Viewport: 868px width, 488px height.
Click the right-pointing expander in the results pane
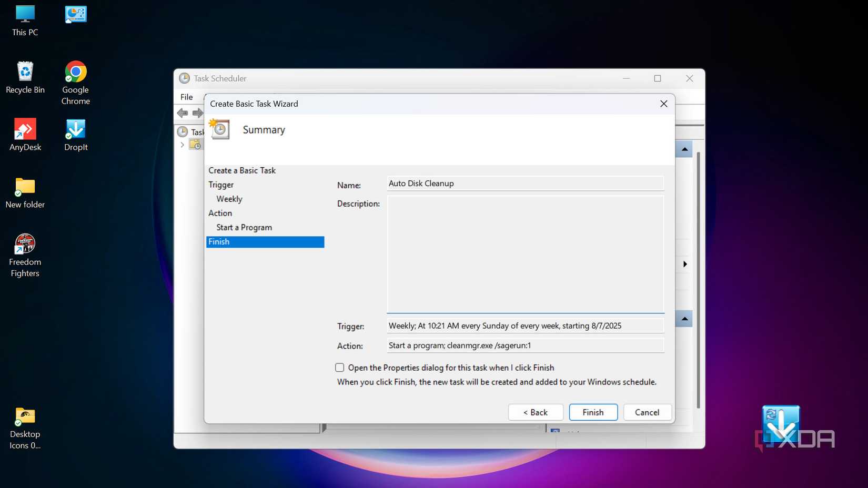point(684,265)
